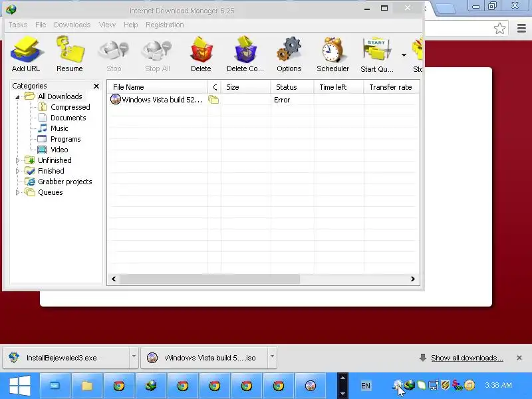Screen dimensions: 532x399
Task: Click the network icon in system tray
Action: tap(434, 385)
